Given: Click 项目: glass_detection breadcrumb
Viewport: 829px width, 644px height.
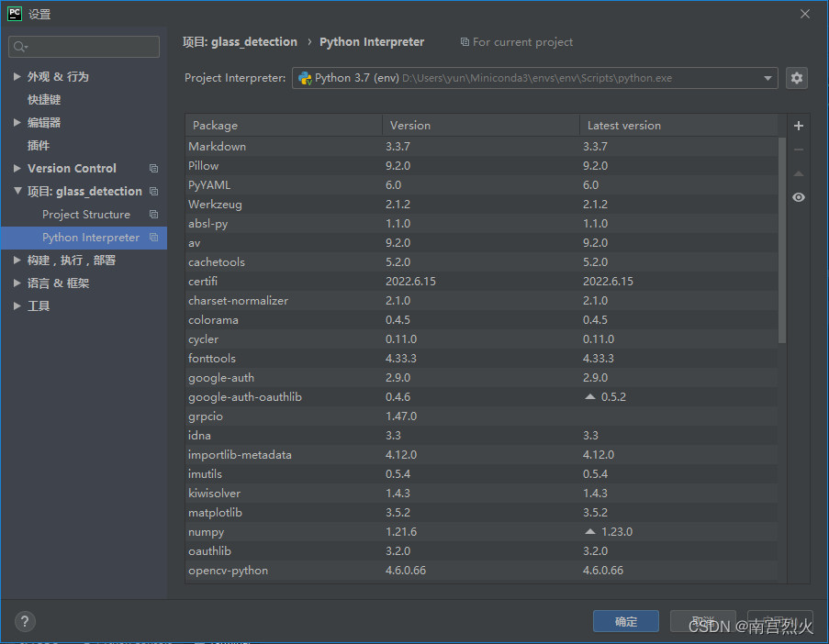Looking at the screenshot, I should [240, 41].
